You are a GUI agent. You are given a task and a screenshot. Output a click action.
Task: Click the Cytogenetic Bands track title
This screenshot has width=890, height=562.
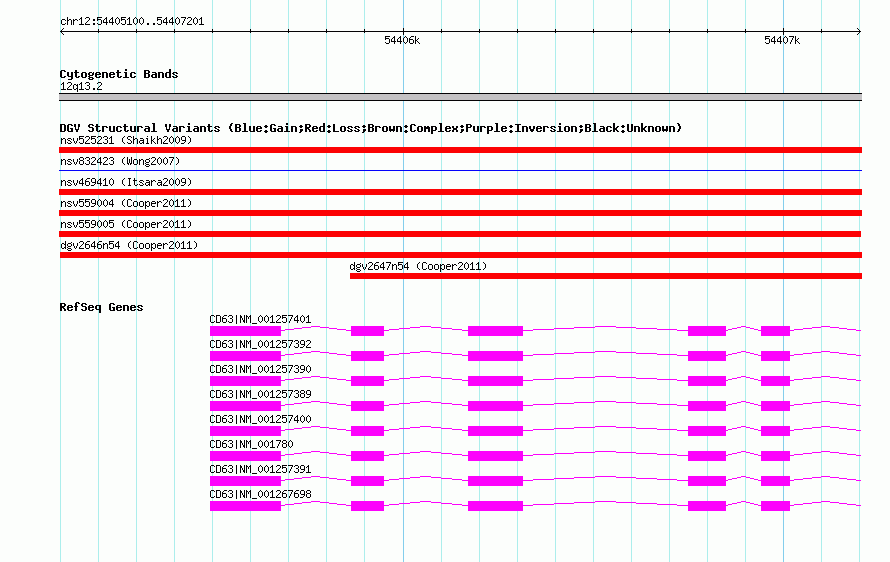point(119,74)
